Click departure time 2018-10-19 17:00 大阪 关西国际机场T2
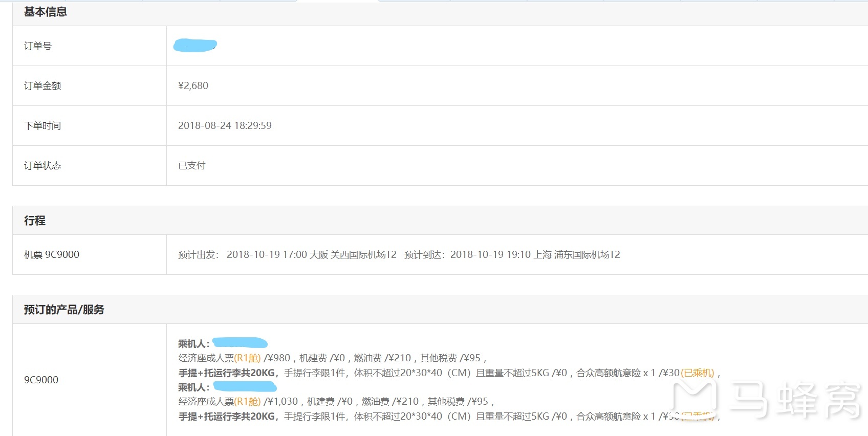The width and height of the screenshot is (868, 436). tap(312, 254)
